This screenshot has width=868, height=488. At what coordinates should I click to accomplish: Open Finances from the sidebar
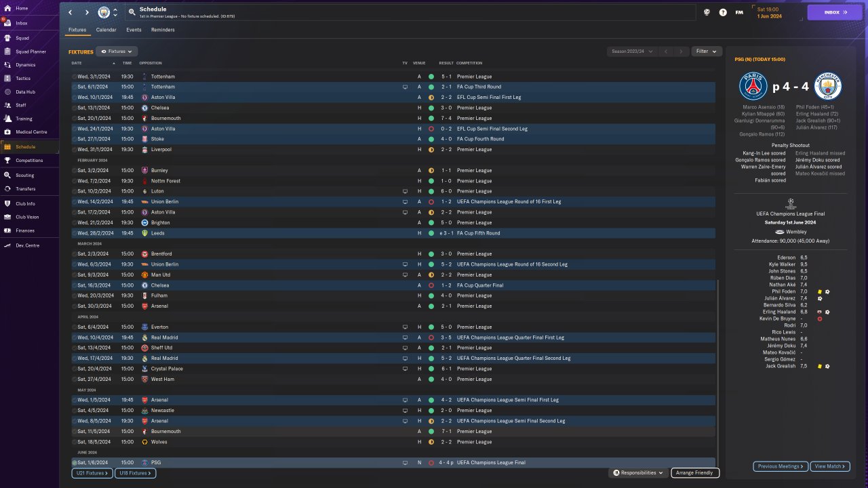coord(24,230)
